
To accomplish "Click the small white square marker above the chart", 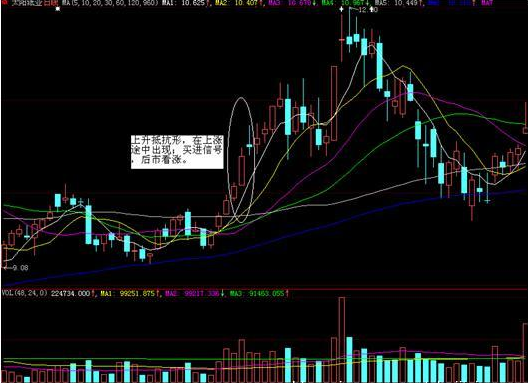I will 58,9.
